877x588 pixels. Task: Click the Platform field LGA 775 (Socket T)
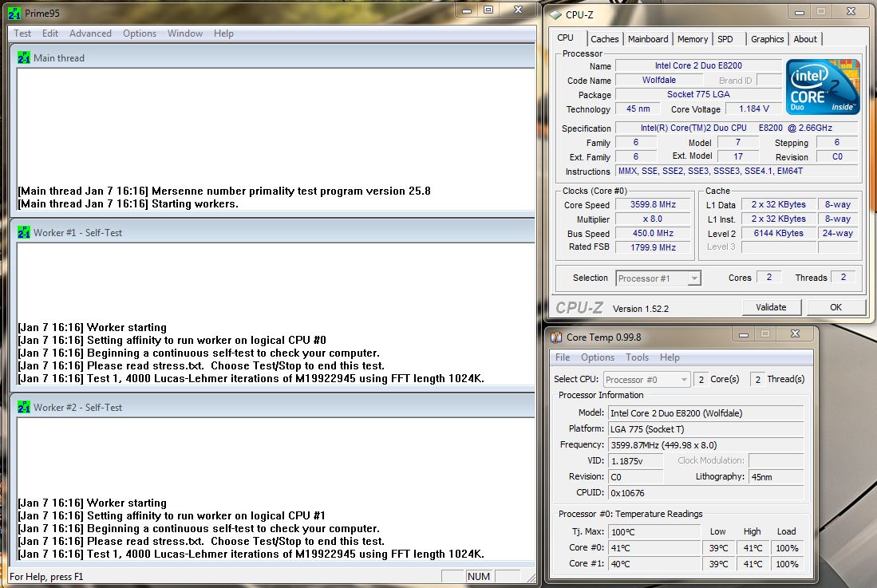click(706, 429)
